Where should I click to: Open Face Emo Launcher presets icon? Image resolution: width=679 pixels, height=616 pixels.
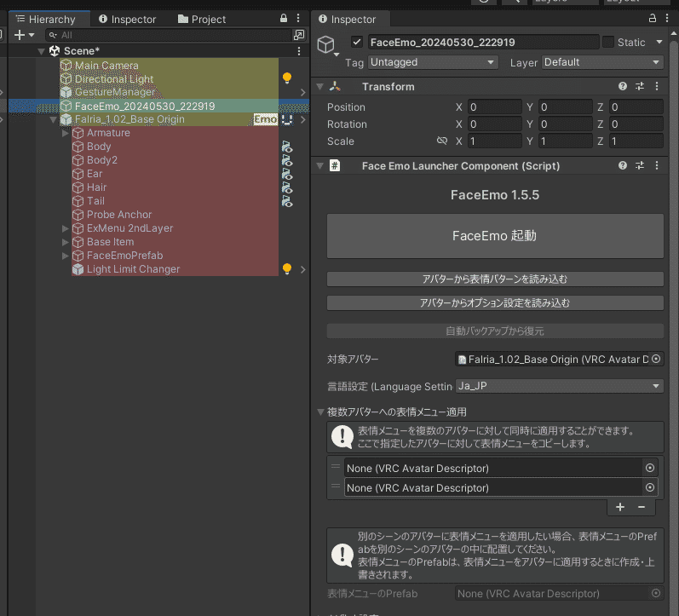[640, 165]
